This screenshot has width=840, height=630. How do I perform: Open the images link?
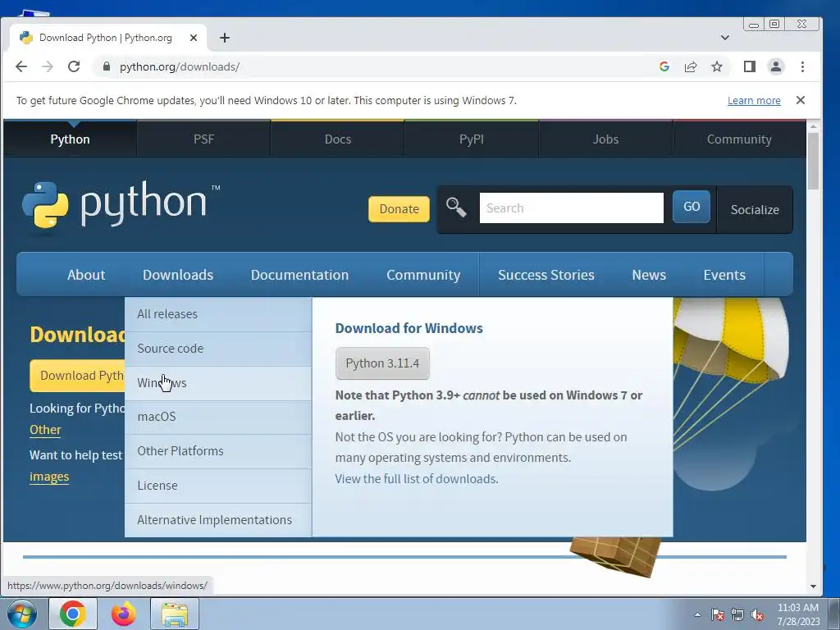point(49,477)
